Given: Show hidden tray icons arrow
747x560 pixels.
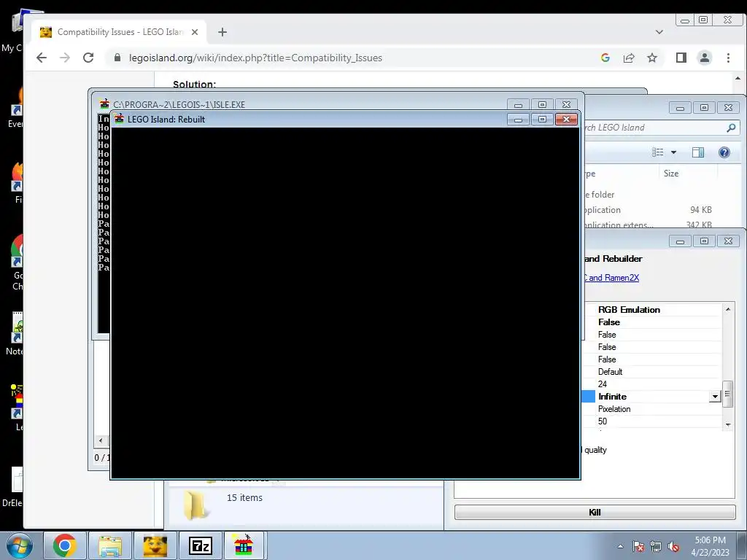Looking at the screenshot, I should click(x=620, y=546).
